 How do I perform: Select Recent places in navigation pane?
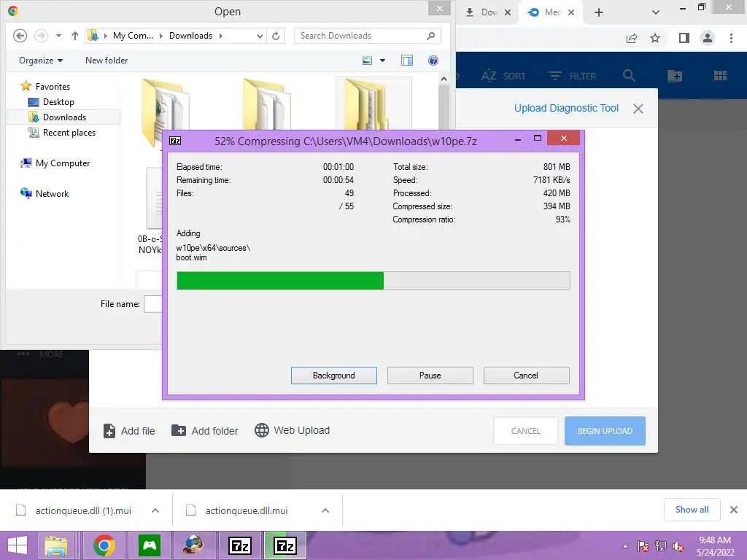(x=69, y=133)
